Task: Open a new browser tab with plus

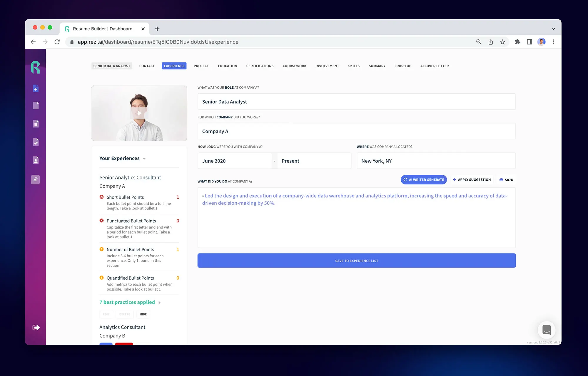Action: coord(157,29)
